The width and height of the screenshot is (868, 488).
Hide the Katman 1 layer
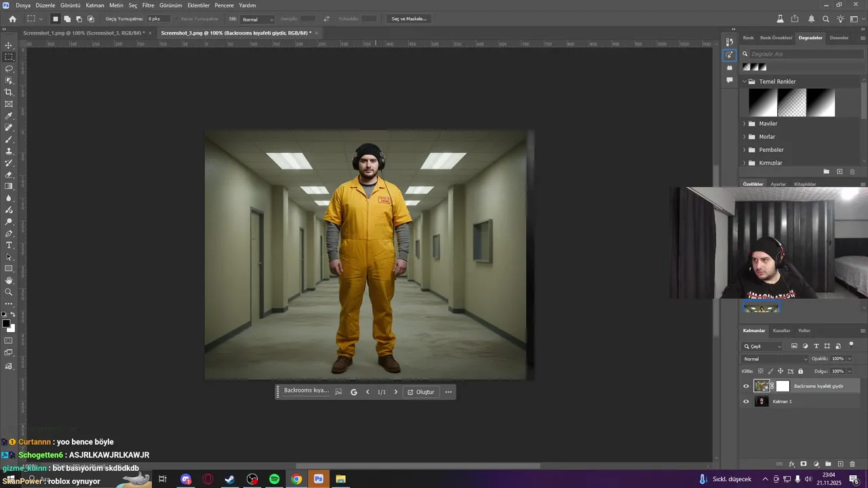[x=746, y=401]
